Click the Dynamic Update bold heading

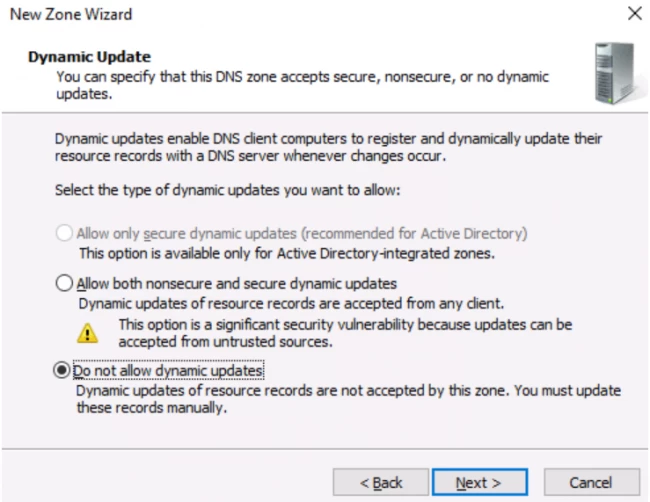89,57
